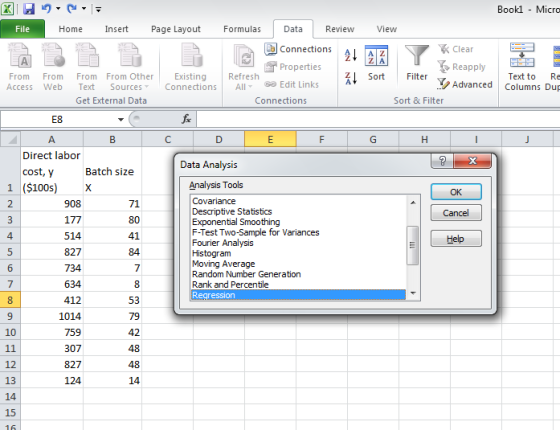The width and height of the screenshot is (560, 430).
Task: Select Covariance in Analysis Tools list
Action: [x=298, y=201]
